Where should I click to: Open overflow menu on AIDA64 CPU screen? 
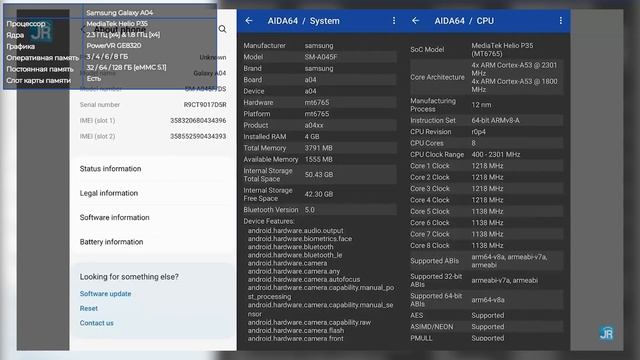pos(561,20)
